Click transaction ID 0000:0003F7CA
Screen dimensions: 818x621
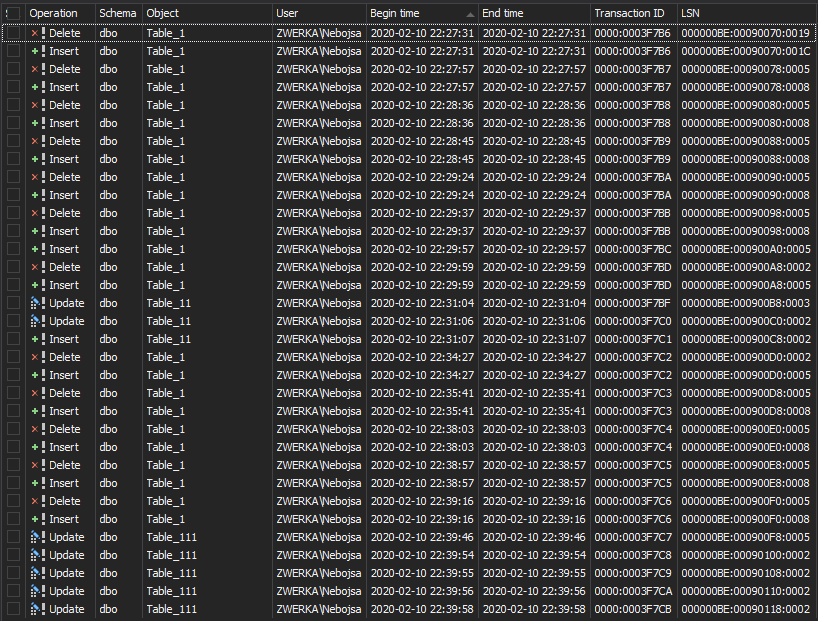click(x=633, y=591)
